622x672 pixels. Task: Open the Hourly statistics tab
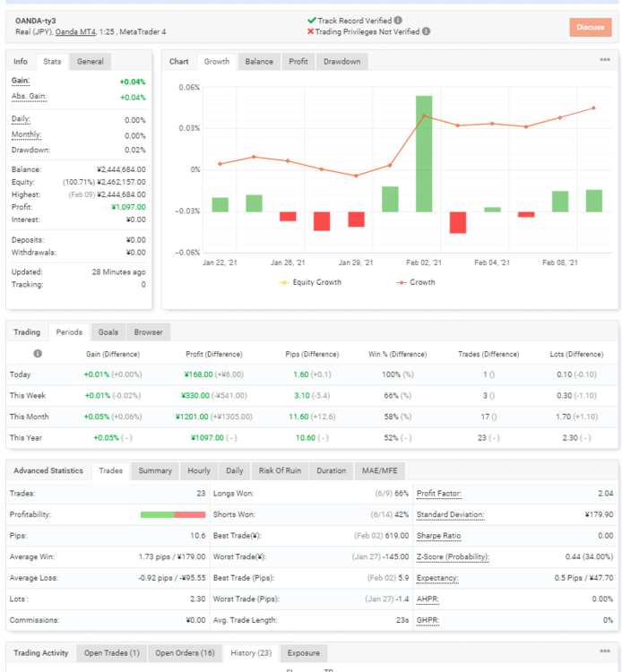tap(199, 470)
